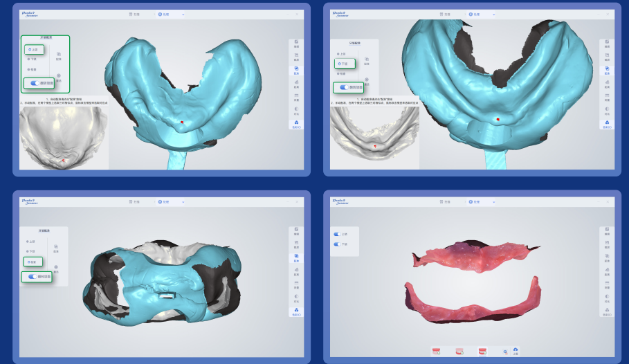629x364 pixels.
Task: Open the Scan tab in bottom-right window
Action: coord(445,202)
